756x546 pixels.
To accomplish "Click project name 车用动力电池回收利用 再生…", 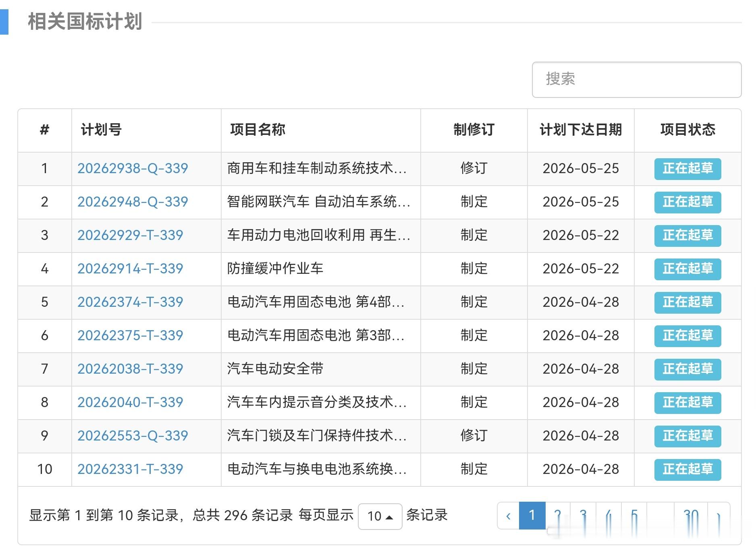I will pos(319,235).
